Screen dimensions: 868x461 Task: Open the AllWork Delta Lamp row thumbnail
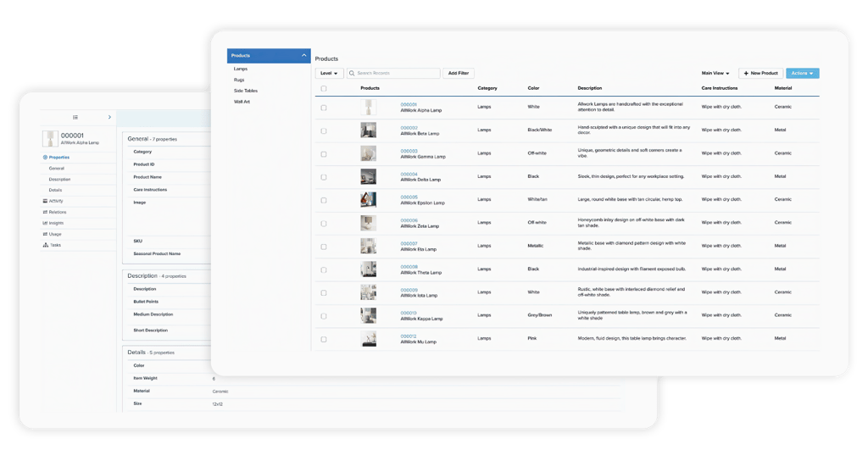368,176
